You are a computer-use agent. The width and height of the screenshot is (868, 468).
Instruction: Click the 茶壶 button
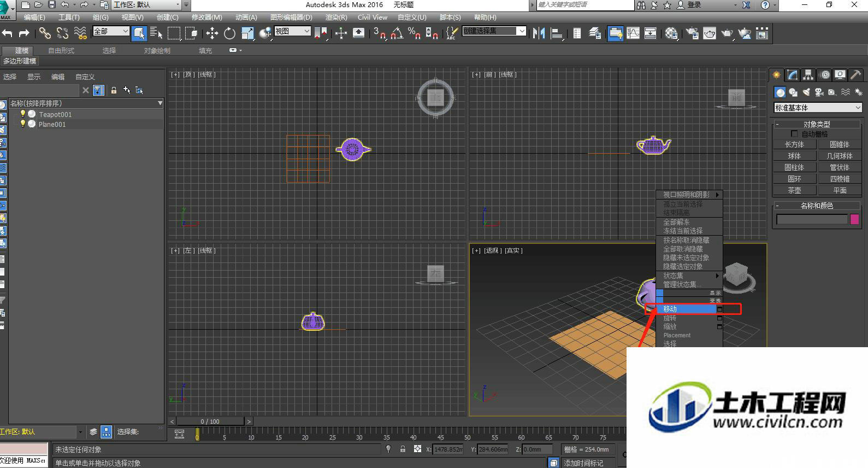click(795, 190)
